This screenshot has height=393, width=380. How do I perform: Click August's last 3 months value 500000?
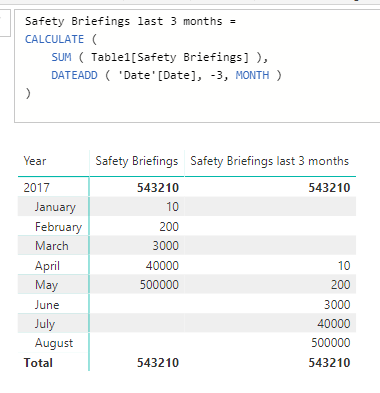331,343
